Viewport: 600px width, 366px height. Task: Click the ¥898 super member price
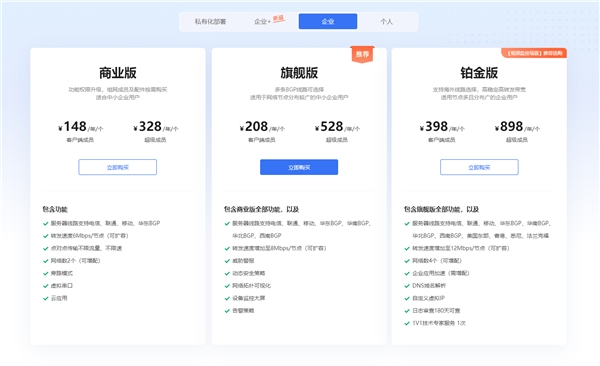click(x=517, y=126)
